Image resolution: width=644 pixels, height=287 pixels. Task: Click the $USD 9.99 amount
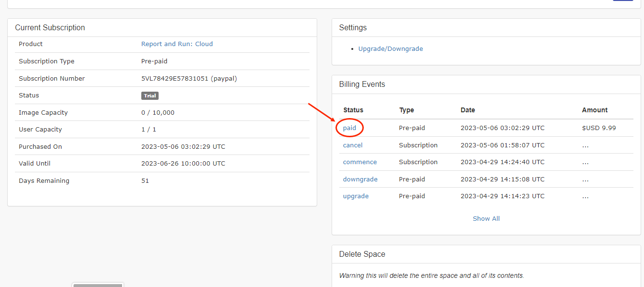click(598, 128)
